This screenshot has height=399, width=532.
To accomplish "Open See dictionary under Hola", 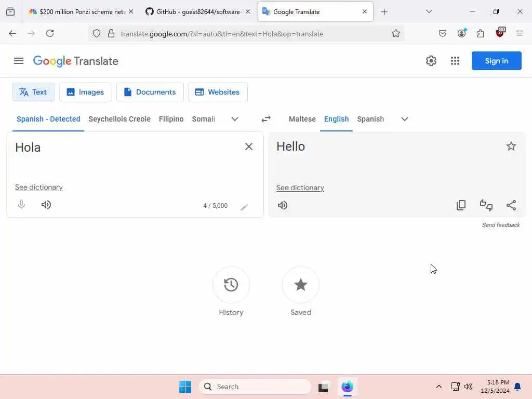I will point(38,187).
